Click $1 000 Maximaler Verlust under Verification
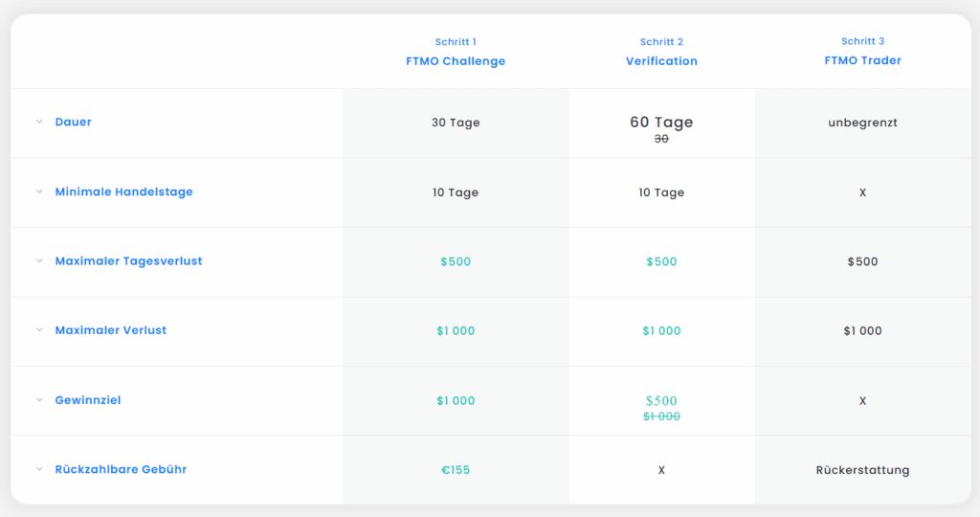 click(661, 330)
